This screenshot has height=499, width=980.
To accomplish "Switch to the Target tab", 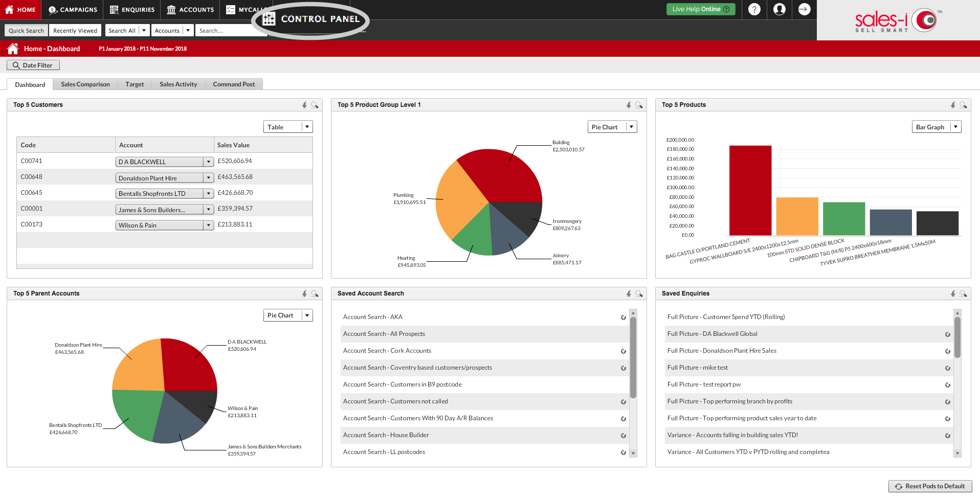I will 135,84.
